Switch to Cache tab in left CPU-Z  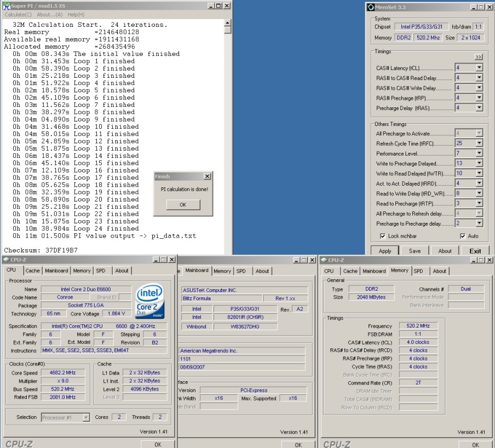pyautogui.click(x=32, y=271)
